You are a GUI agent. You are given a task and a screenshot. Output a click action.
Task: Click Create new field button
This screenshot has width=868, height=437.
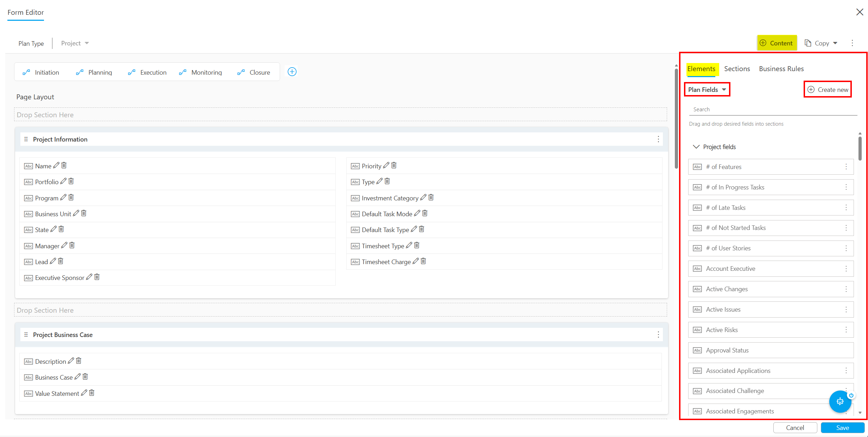(828, 89)
